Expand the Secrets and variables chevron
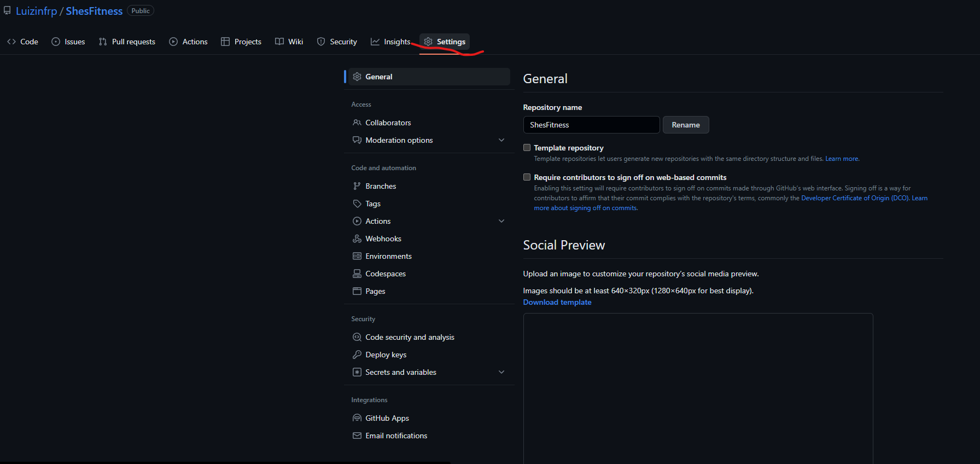 pyautogui.click(x=501, y=372)
